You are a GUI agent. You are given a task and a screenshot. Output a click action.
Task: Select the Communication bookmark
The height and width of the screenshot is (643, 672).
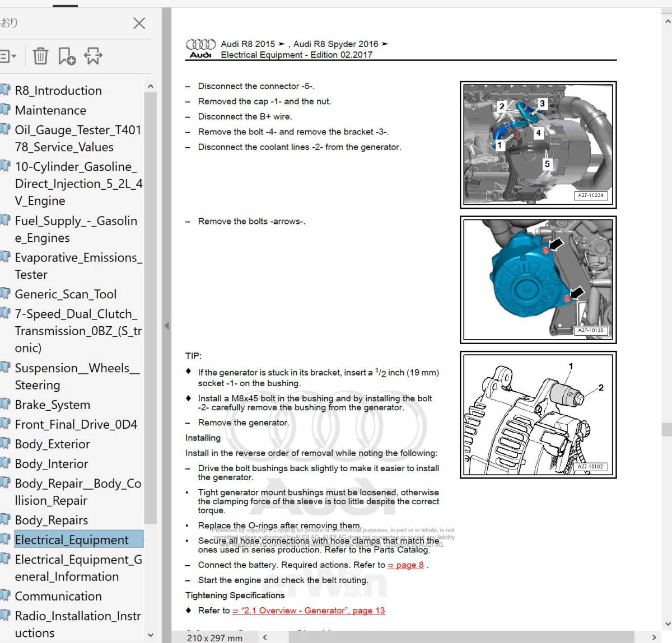tap(58, 597)
